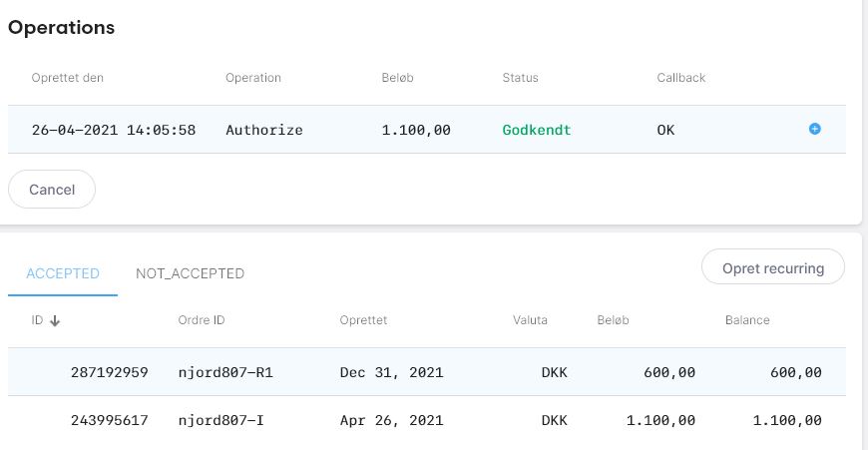The width and height of the screenshot is (868, 450).
Task: Select order njord807-I
Action: (x=220, y=421)
